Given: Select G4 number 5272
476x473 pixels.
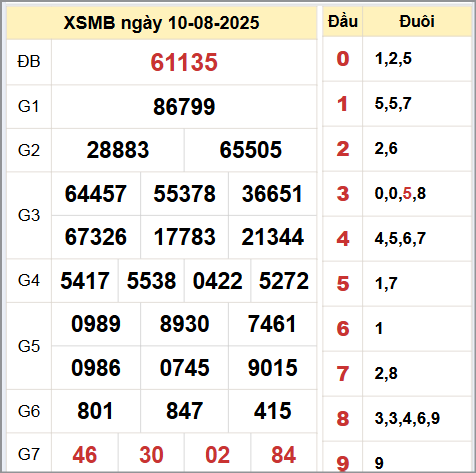Looking at the screenshot, I should pos(284,281).
